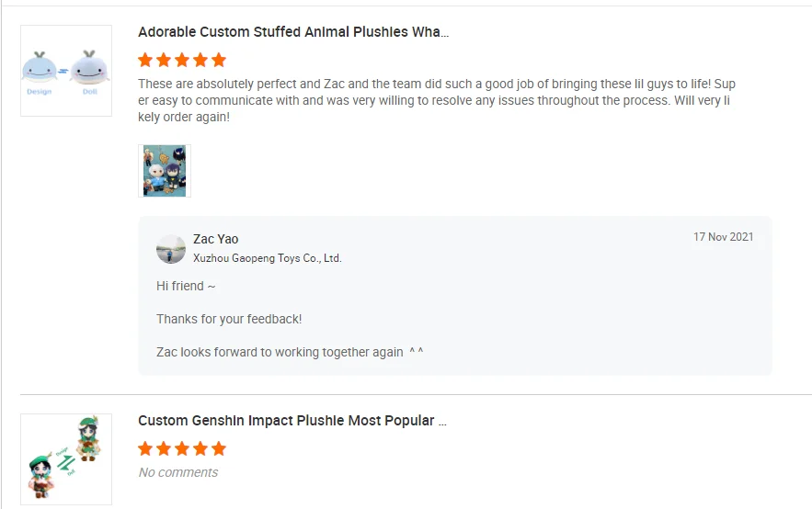This screenshot has width=812, height=509.
Task: Click the "Thanks for your feedback!" reply line
Action: (x=229, y=319)
